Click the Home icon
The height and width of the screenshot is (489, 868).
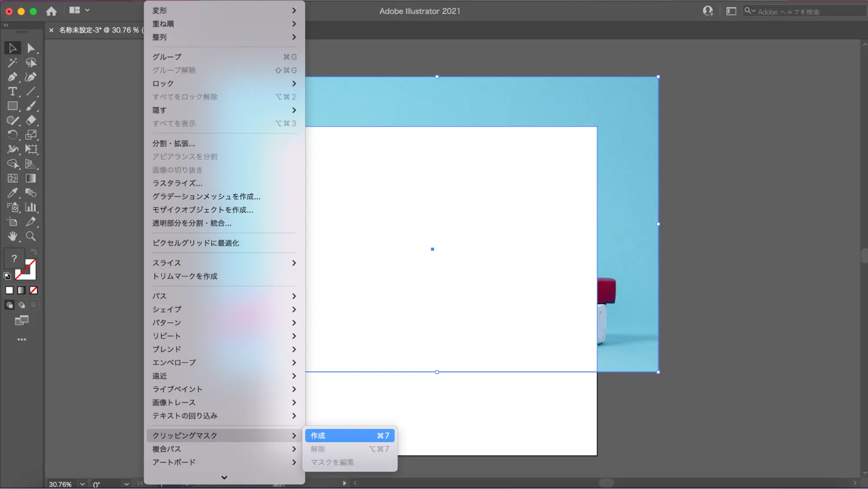(51, 11)
